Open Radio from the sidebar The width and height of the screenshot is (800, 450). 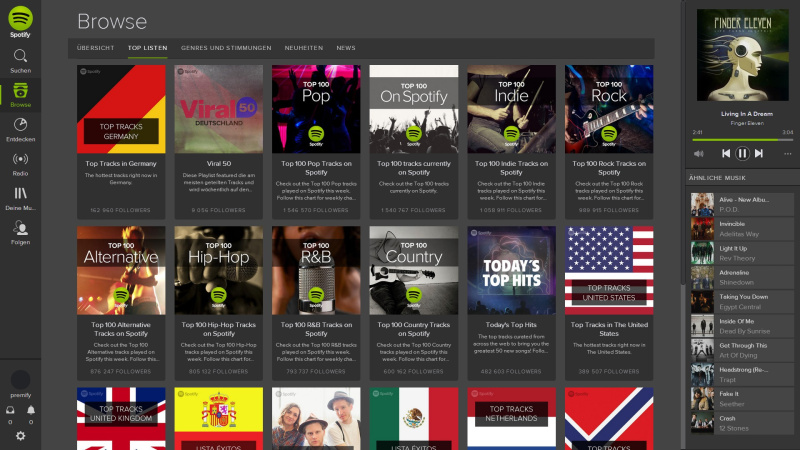click(20, 164)
